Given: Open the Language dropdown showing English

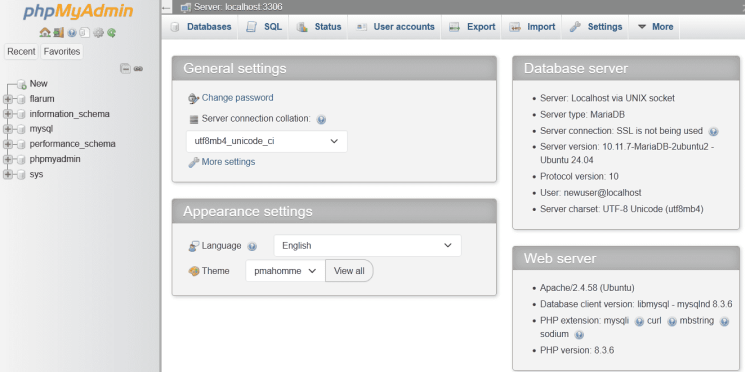Looking at the screenshot, I should click(367, 246).
